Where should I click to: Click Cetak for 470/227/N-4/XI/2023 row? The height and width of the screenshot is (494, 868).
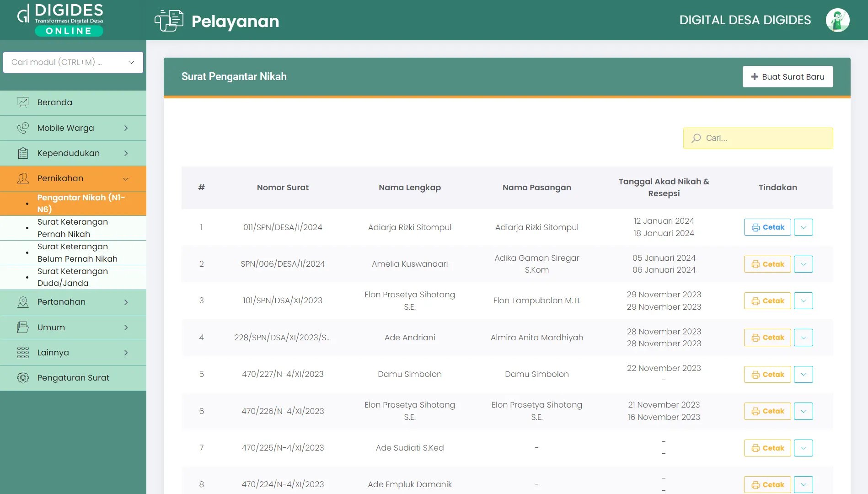pos(767,374)
